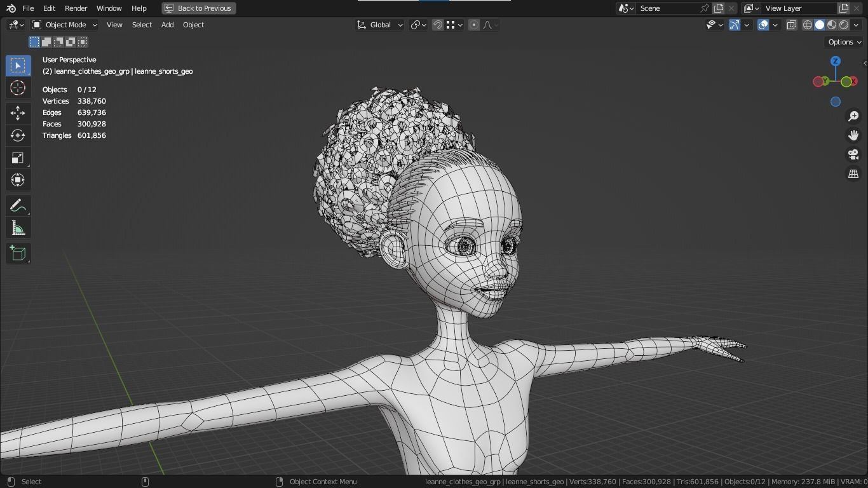Open the Window menu
The height and width of the screenshot is (488, 868).
coord(109,8)
